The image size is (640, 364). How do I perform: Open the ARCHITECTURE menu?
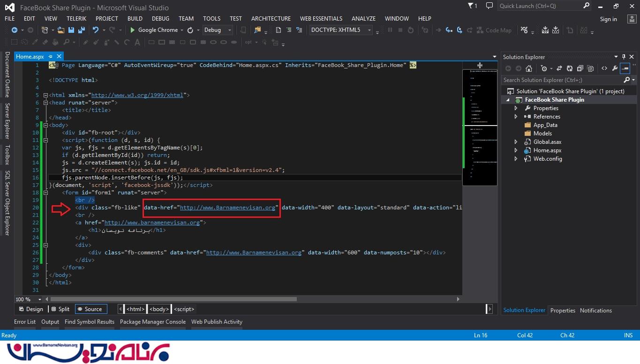[271, 19]
